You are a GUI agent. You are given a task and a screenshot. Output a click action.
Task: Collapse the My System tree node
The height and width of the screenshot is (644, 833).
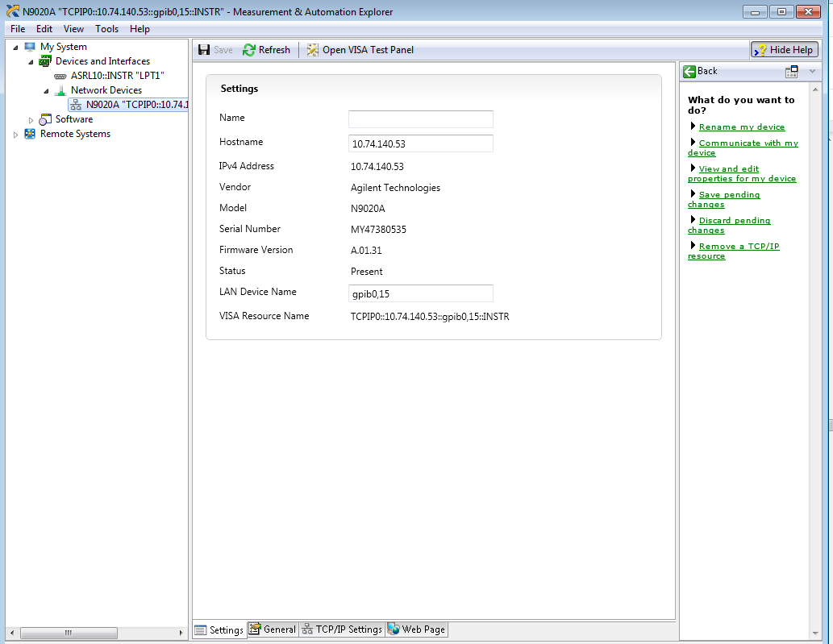coord(15,48)
